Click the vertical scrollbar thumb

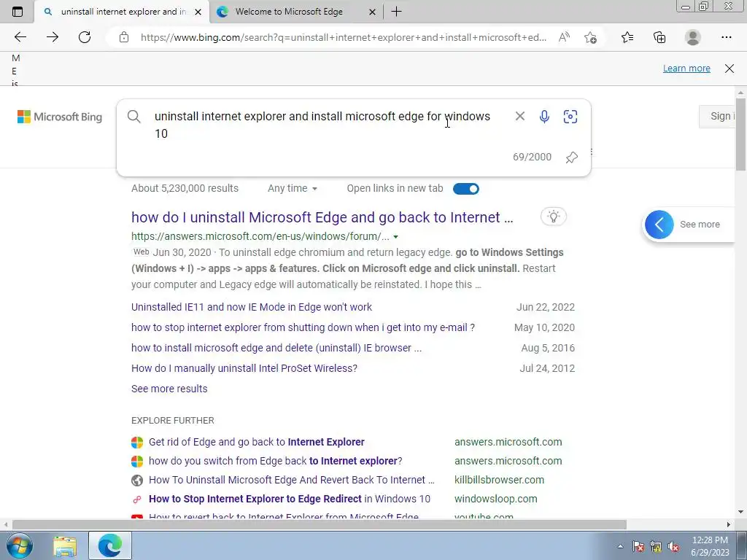tap(740, 134)
